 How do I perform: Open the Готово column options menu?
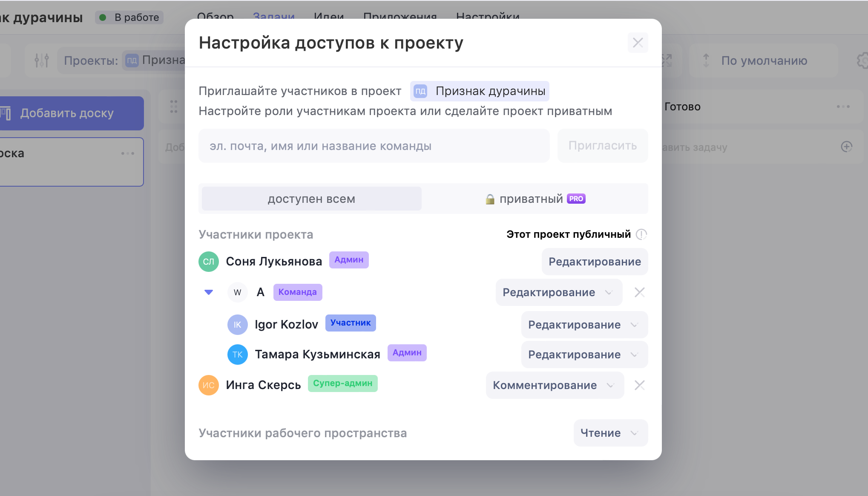point(843,107)
